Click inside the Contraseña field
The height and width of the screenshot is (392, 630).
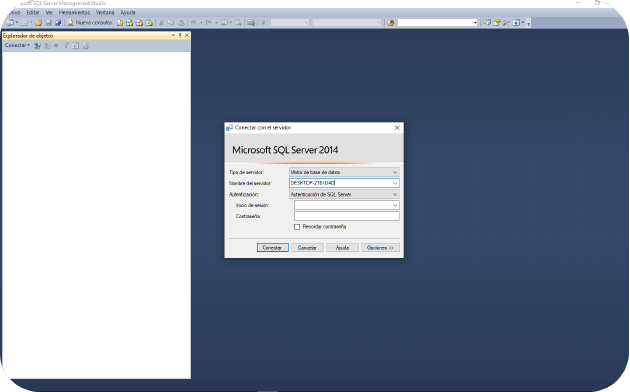(347, 216)
